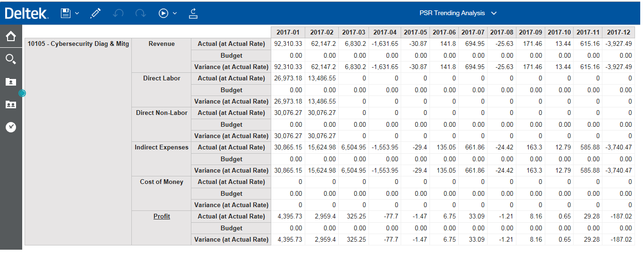Open the PSR Trending Analysis title dropdown
This screenshot has height=253, width=644.
(x=494, y=13)
